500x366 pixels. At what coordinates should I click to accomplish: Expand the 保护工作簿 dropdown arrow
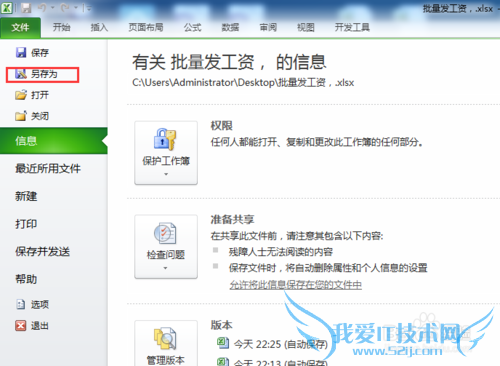tap(166, 174)
